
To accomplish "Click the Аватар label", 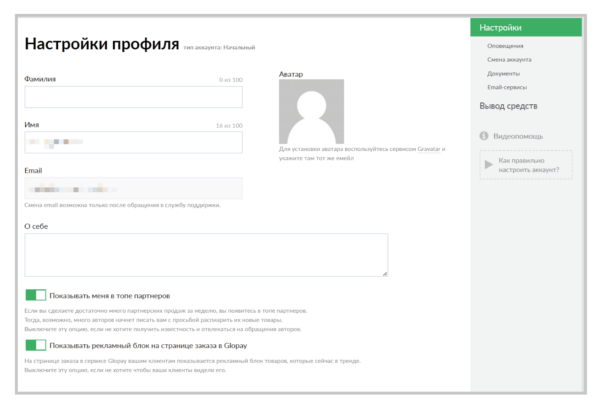I will coord(291,74).
